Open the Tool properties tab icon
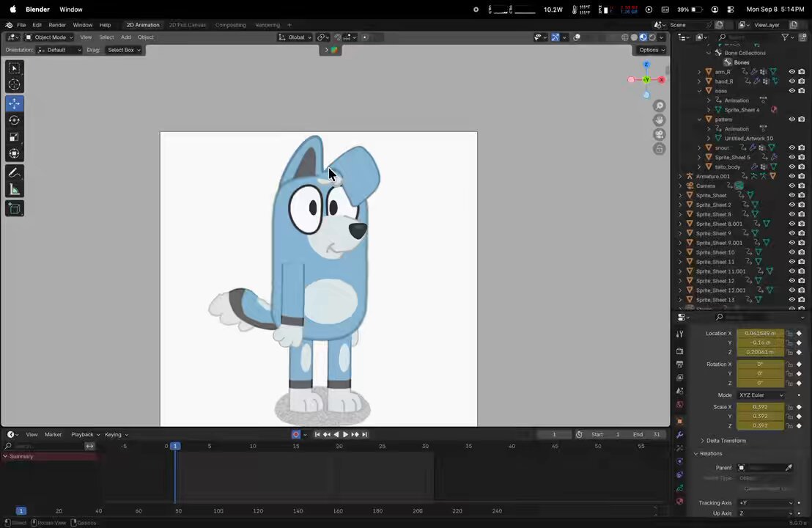This screenshot has height=528, width=812. click(x=680, y=334)
